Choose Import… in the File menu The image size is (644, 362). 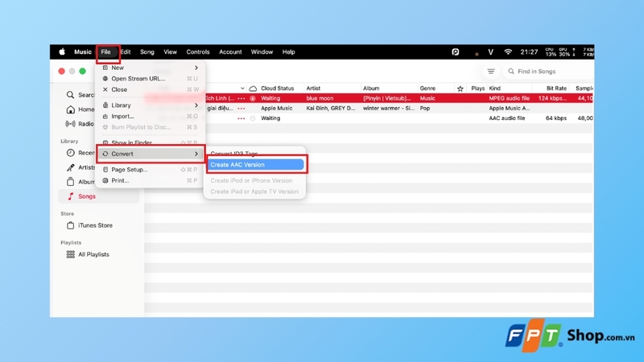pos(151,116)
